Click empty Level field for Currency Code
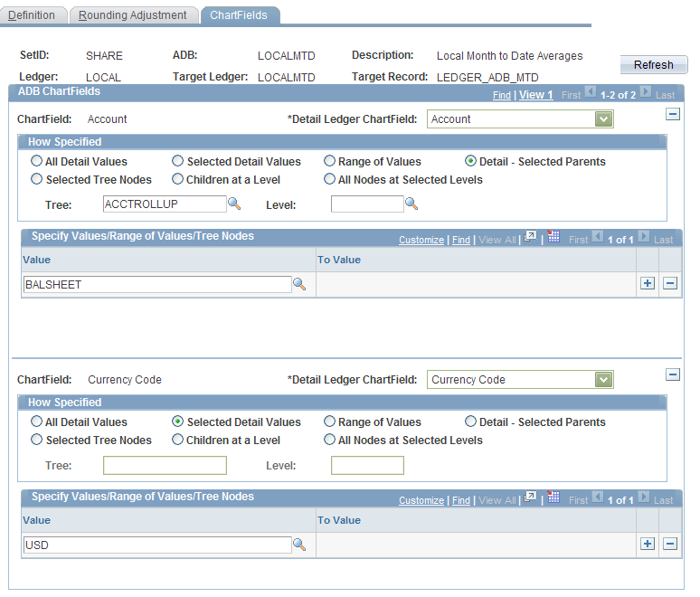This screenshot has width=700, height=597. tap(367, 465)
